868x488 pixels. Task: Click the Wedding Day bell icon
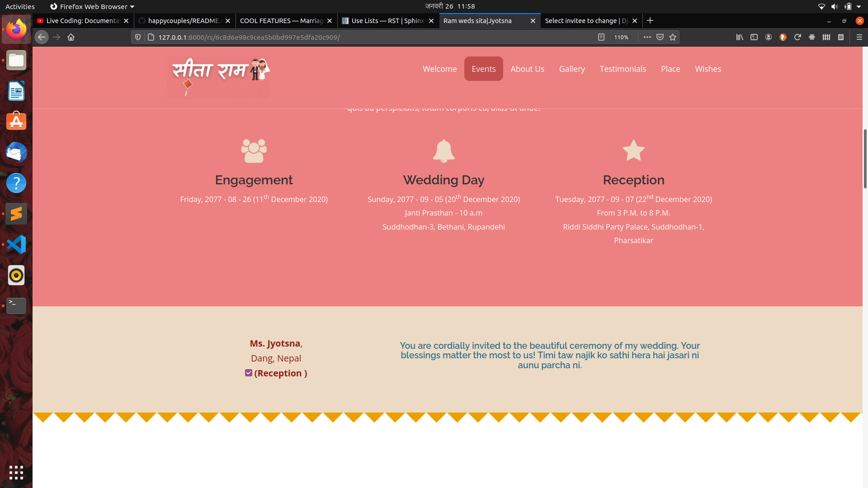(444, 151)
